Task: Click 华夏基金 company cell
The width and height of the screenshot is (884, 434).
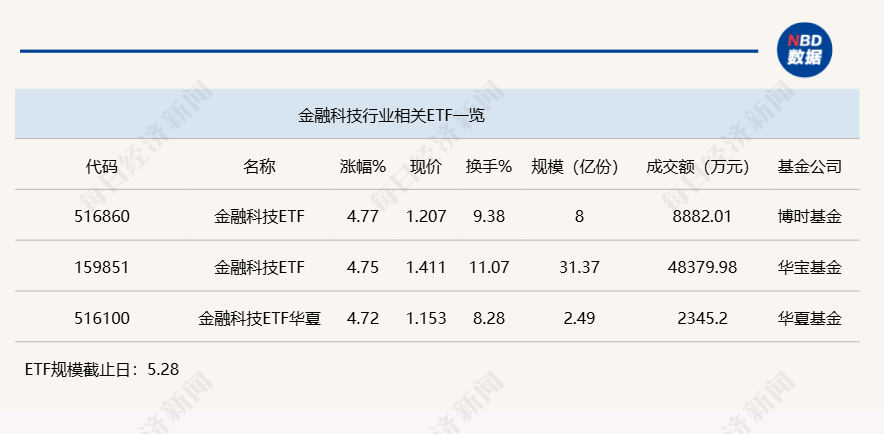Action: pos(809,318)
